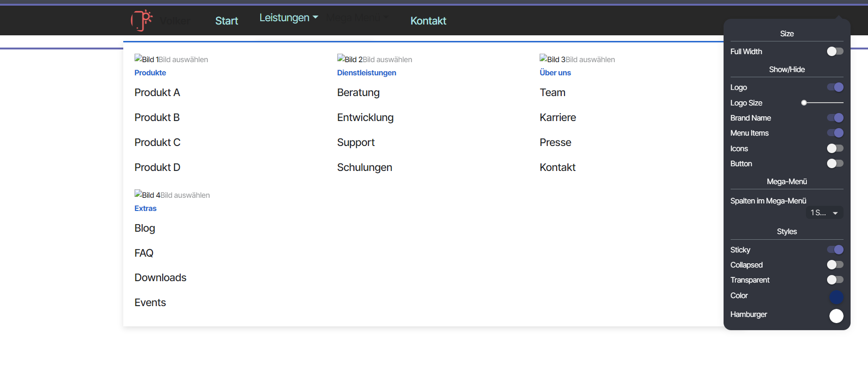Image resolution: width=868 pixels, height=389 pixels.
Task: Hide the Brand Name via its toggle
Action: tap(835, 118)
